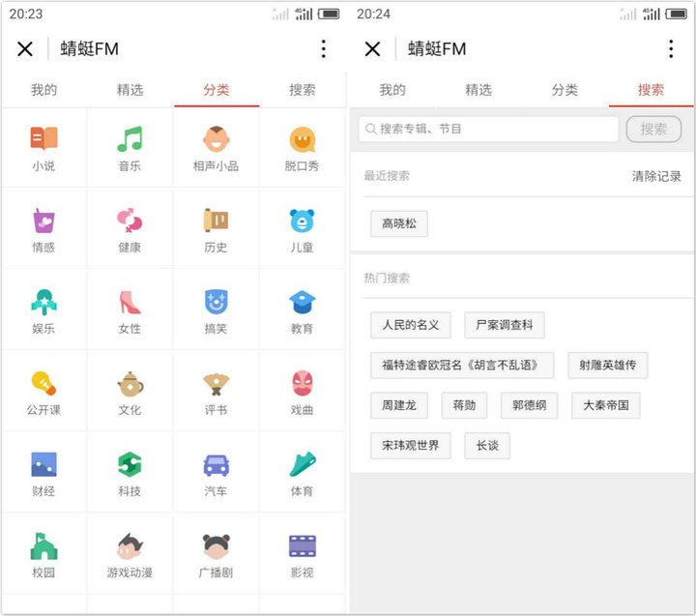This screenshot has height=616, width=696.
Task: Focus the 搜索专辑、节目 search field
Action: coord(488,130)
